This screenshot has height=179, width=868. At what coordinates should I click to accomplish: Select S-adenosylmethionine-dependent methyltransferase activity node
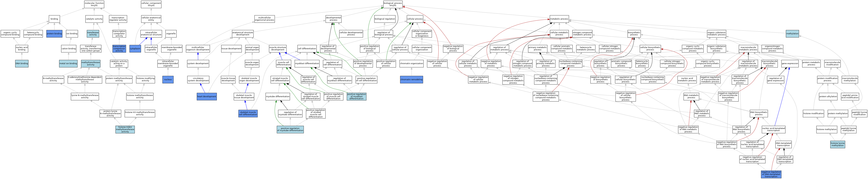(x=85, y=80)
